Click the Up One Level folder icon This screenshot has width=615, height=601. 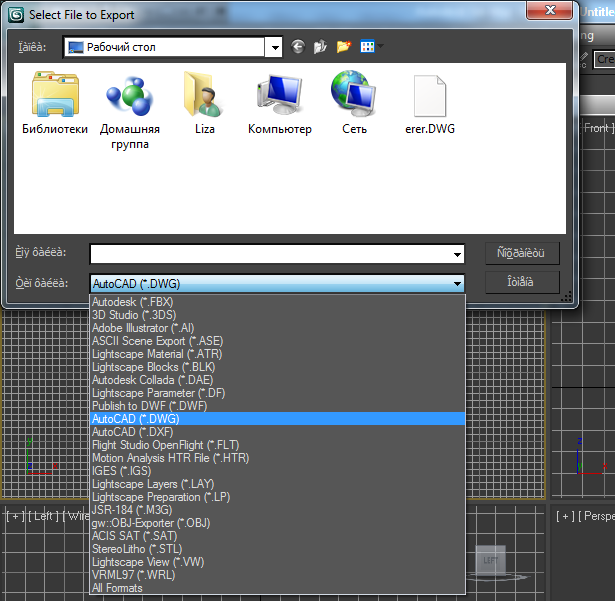(x=321, y=47)
